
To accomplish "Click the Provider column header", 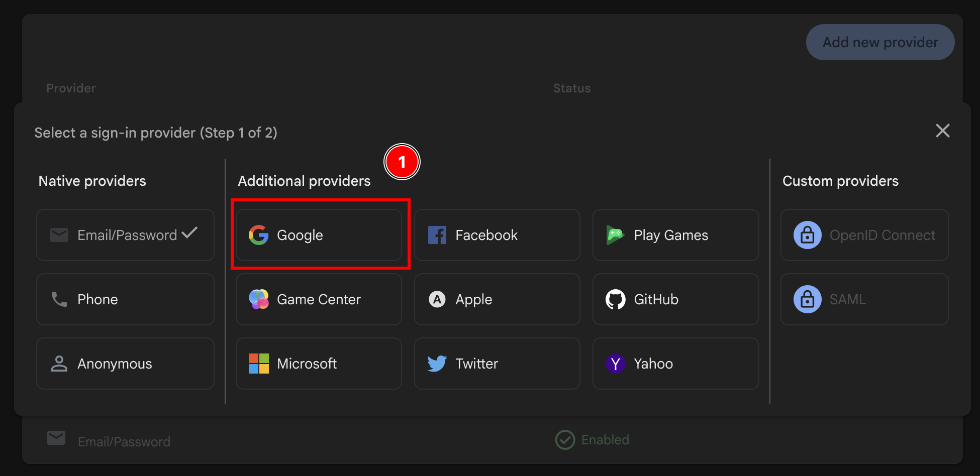I will pyautogui.click(x=71, y=88).
